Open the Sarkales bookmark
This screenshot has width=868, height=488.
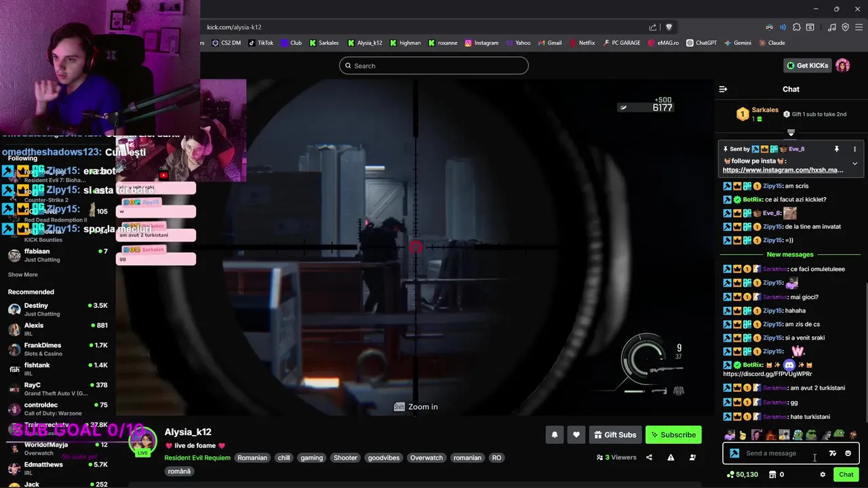point(324,43)
